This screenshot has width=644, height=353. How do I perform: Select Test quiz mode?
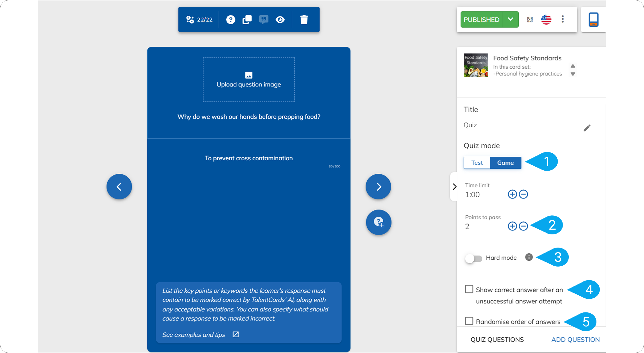pyautogui.click(x=477, y=163)
